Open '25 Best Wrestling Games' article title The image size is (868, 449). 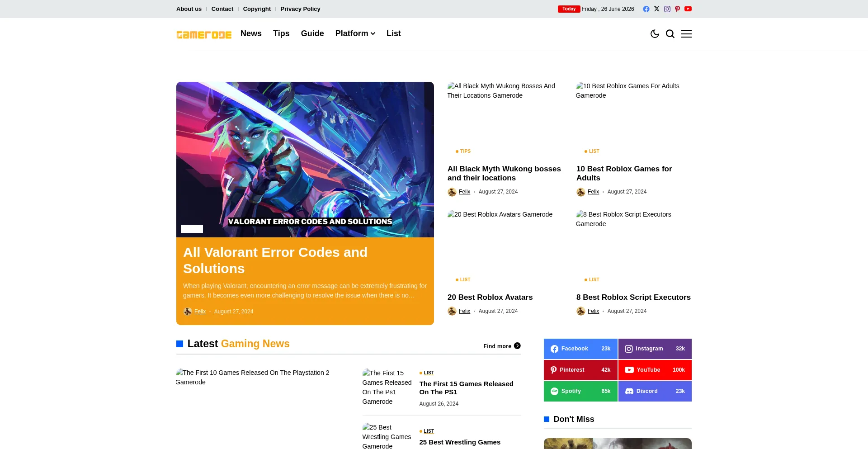(x=460, y=442)
